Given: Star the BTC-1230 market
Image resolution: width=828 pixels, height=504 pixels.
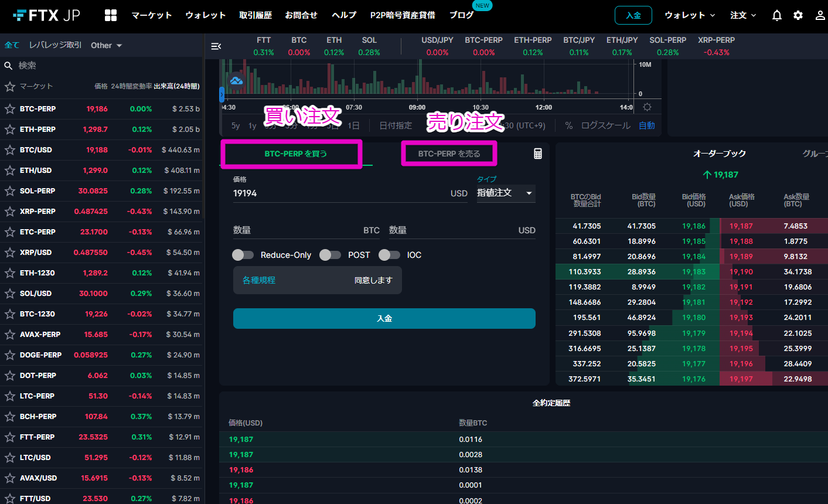Looking at the screenshot, I should tap(9, 314).
